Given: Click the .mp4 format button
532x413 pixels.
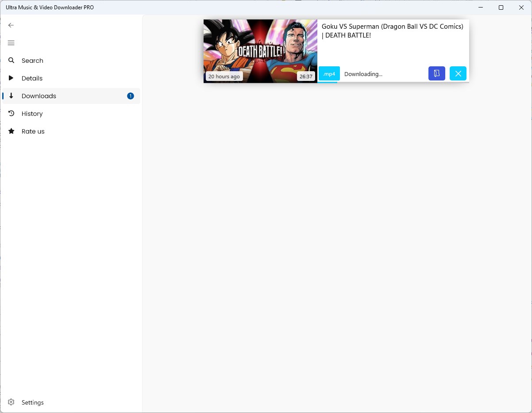Looking at the screenshot, I should click(x=329, y=74).
